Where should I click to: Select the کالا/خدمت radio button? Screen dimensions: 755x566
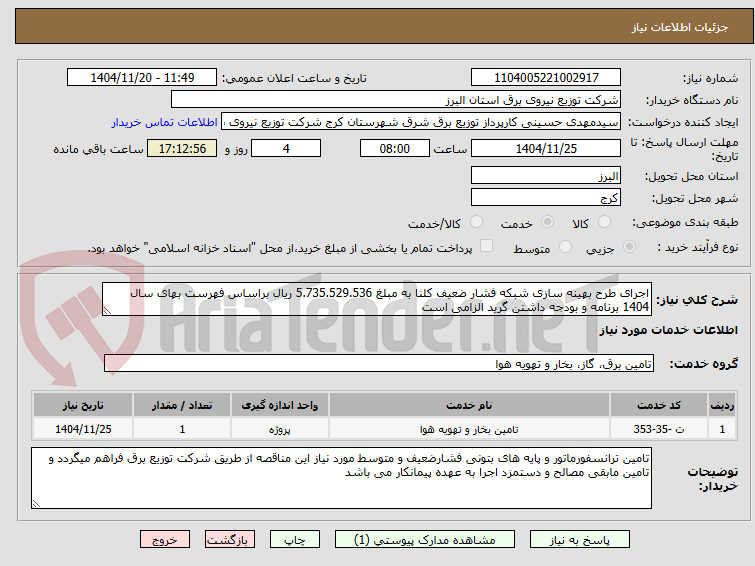pos(476,222)
